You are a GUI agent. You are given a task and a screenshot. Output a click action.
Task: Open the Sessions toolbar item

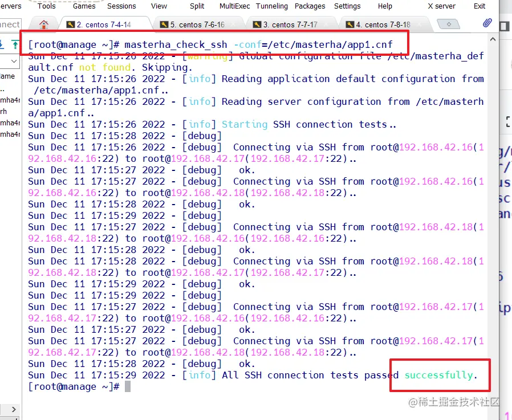coord(121,6)
